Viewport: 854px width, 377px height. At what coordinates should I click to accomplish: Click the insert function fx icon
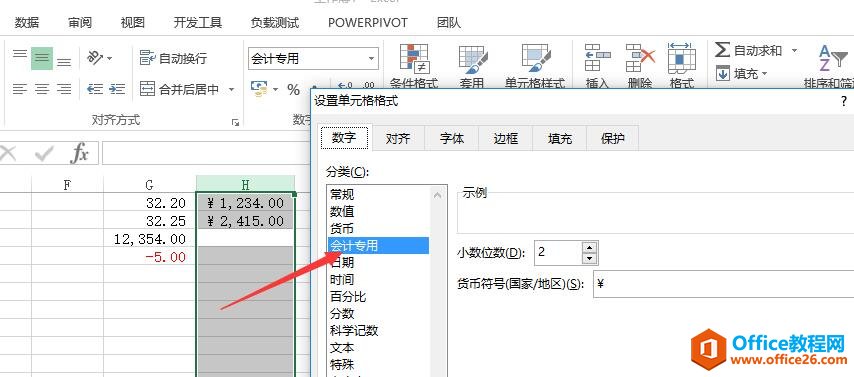(80, 154)
